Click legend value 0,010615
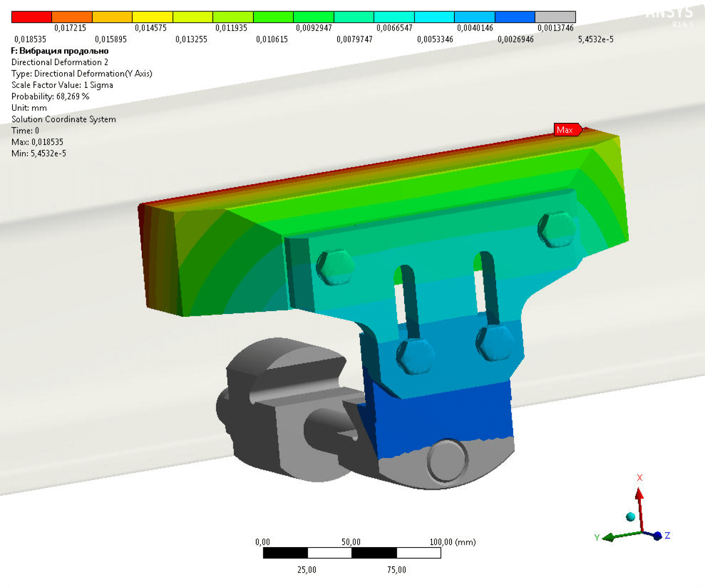Viewport: 705px width, 588px height. click(272, 40)
